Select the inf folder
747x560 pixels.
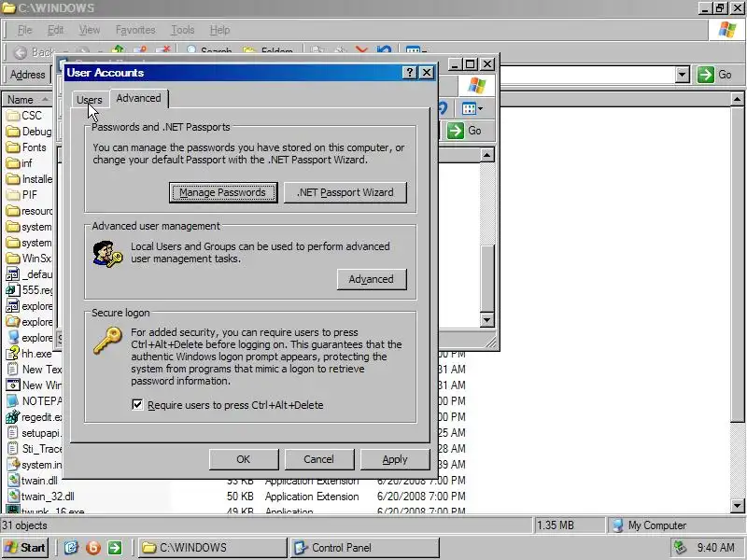(19, 162)
